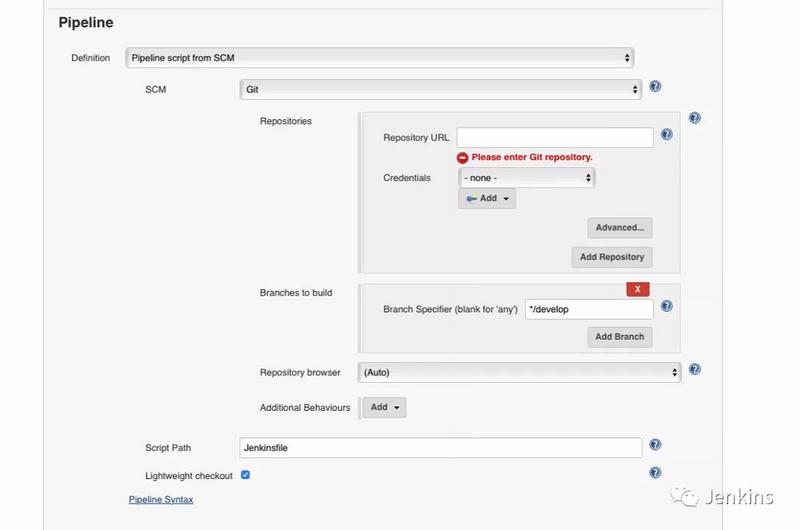Image resolution: width=800 pixels, height=530 pixels.
Task: Click the 'Please enter Git repository.' error message
Action: pos(532,157)
